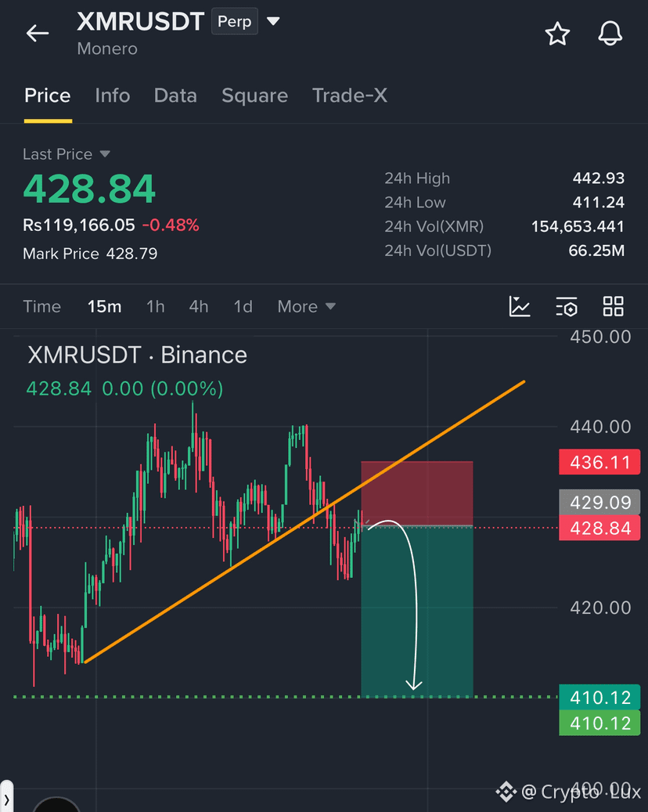This screenshot has width=648, height=812.
Task: Switch to the Square tab
Action: click(254, 96)
